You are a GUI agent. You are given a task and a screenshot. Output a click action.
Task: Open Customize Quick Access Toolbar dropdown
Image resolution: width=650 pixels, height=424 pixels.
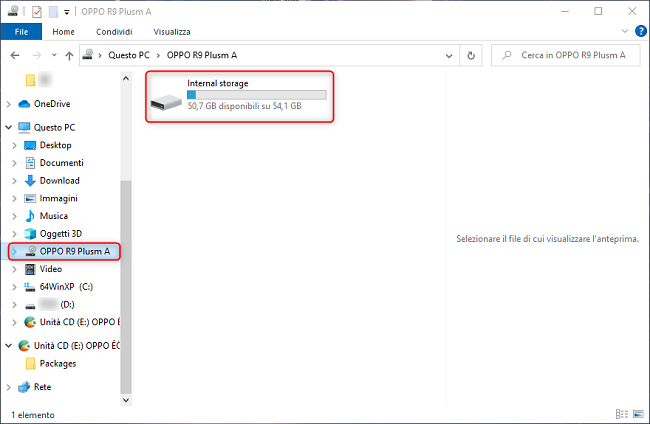pos(67,12)
